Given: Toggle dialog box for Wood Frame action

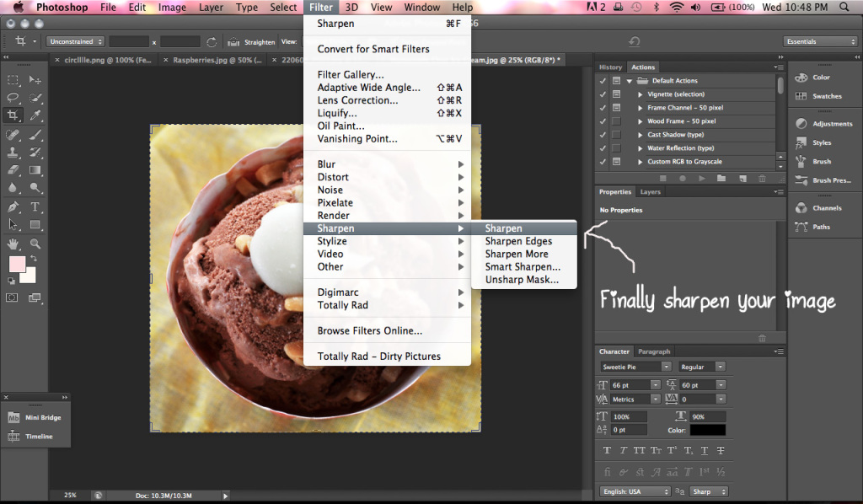Looking at the screenshot, I should pos(616,121).
